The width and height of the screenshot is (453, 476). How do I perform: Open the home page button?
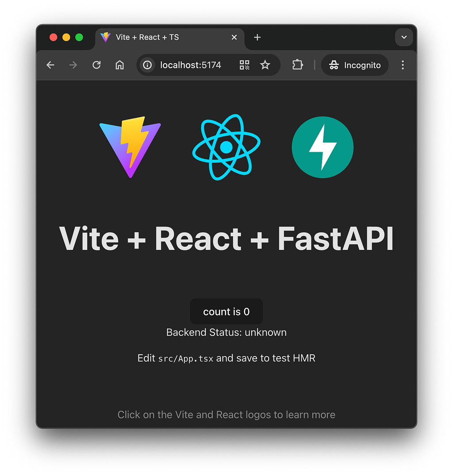coord(119,65)
